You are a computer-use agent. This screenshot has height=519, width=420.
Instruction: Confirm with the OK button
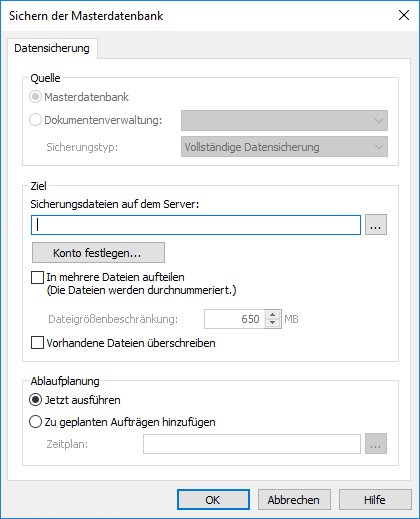point(213,500)
